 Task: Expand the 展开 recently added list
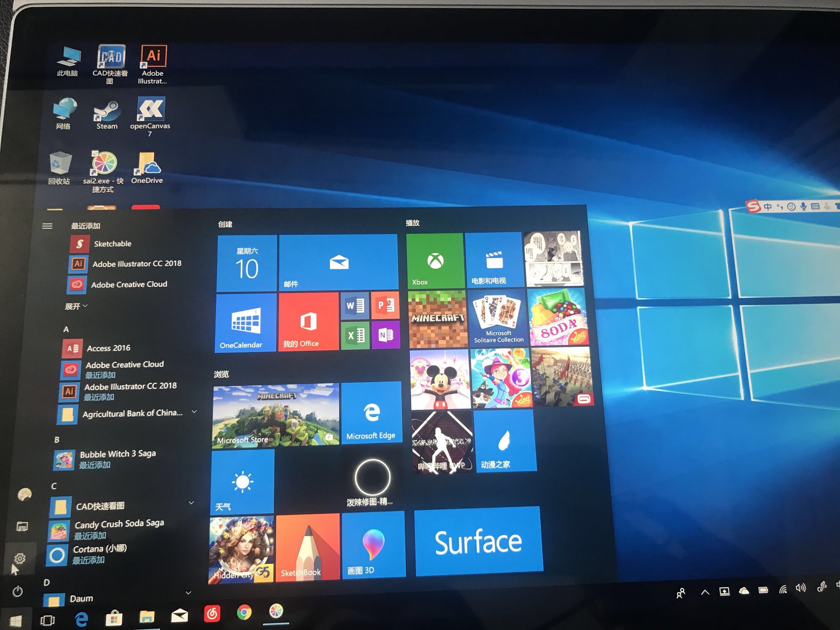[76, 306]
